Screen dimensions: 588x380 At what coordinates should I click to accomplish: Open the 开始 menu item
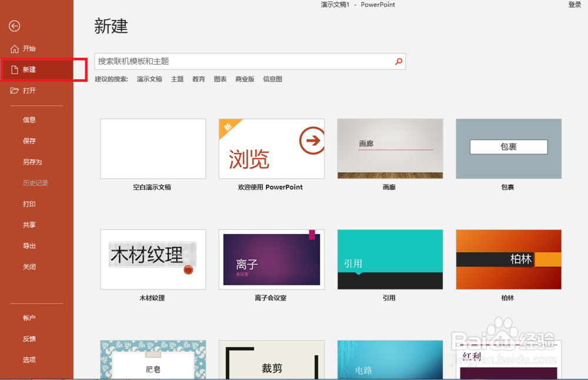(29, 49)
